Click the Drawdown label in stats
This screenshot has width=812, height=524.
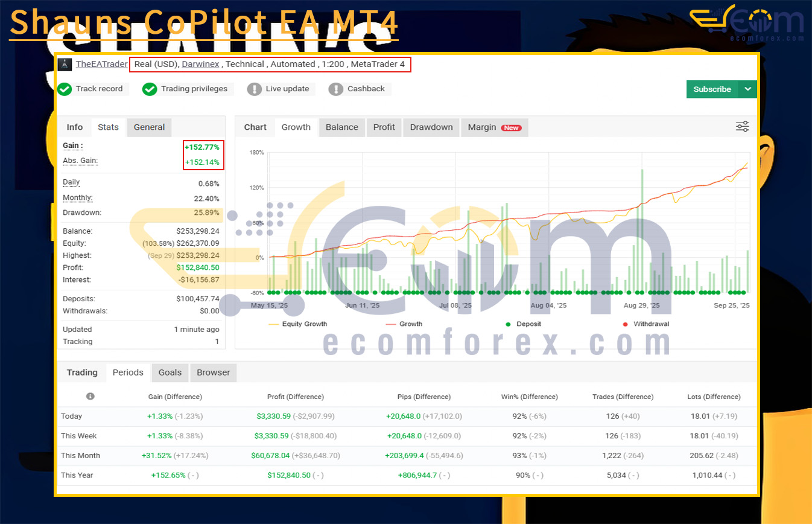point(82,212)
